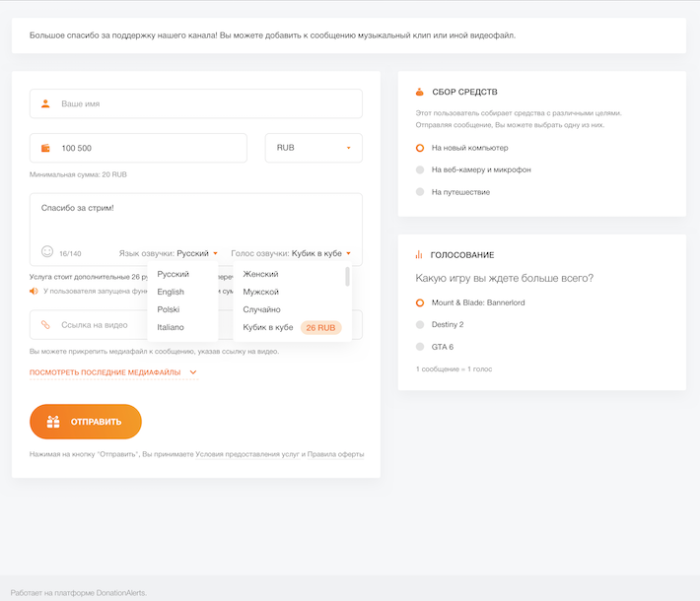This screenshot has height=601, width=700.
Task: Click the orange speaker icon
Action: [x=34, y=291]
